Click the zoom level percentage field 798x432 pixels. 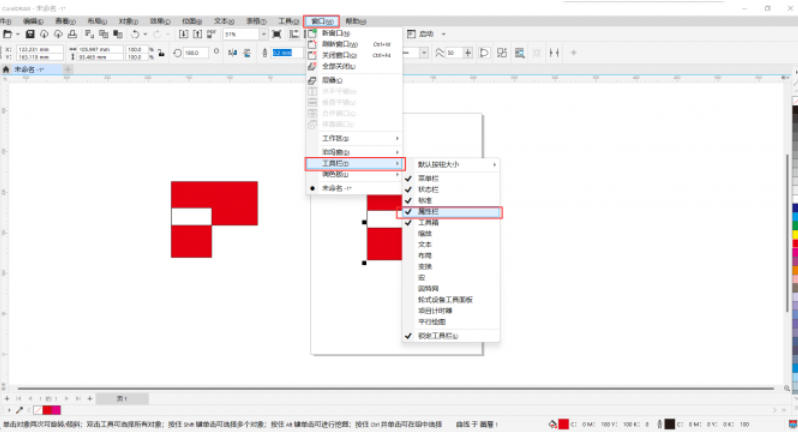pyautogui.click(x=242, y=34)
